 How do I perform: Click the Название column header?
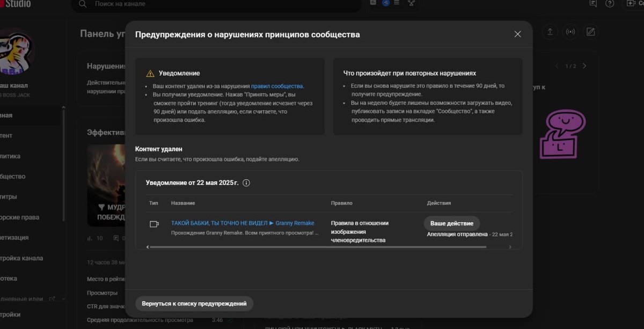[x=183, y=203]
